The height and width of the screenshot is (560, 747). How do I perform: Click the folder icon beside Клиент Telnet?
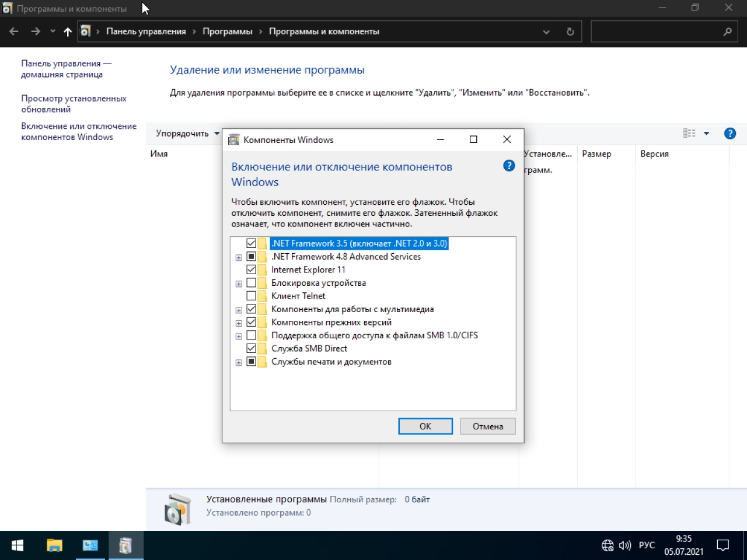(x=263, y=296)
